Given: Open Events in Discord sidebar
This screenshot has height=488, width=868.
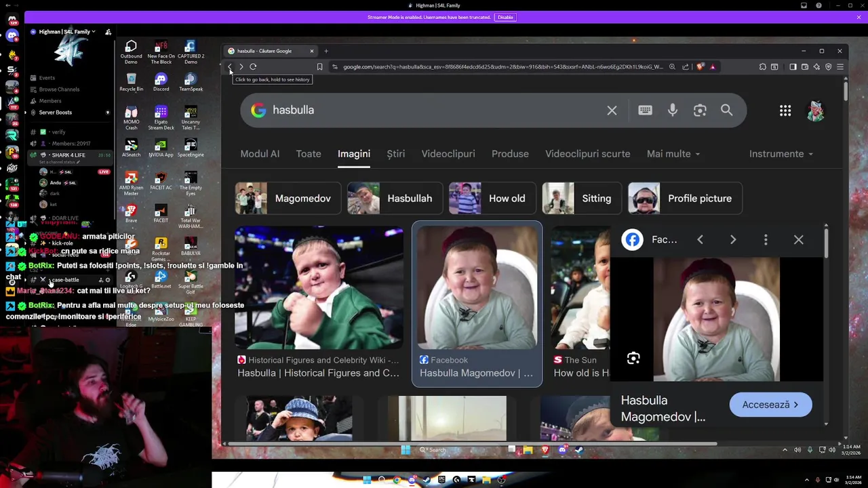Looking at the screenshot, I should 47,78.
